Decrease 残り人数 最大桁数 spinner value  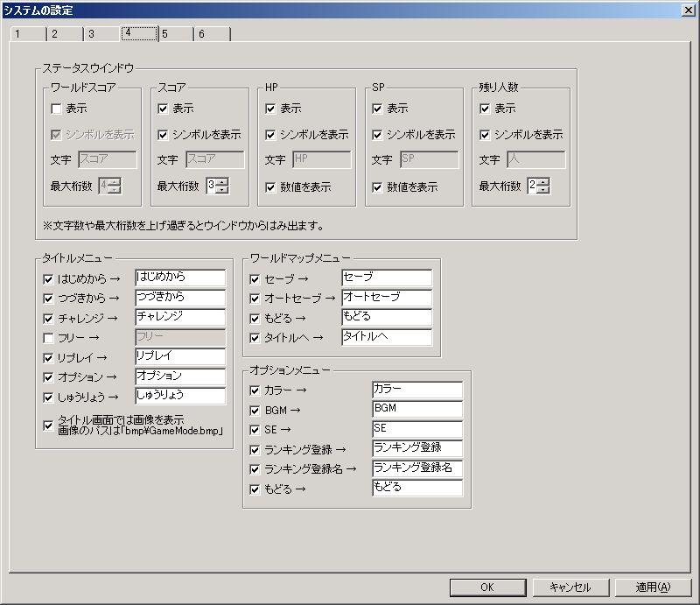543,189
